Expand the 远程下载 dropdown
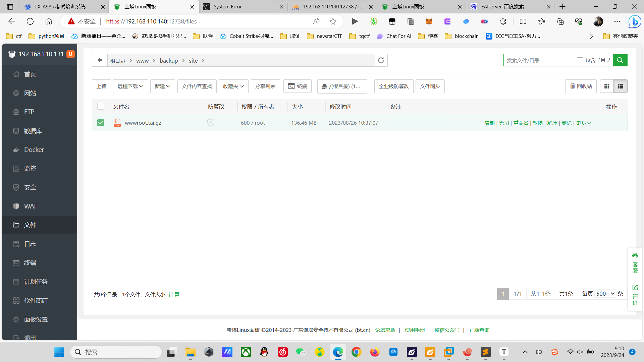This screenshot has height=362, width=644. pyautogui.click(x=130, y=86)
